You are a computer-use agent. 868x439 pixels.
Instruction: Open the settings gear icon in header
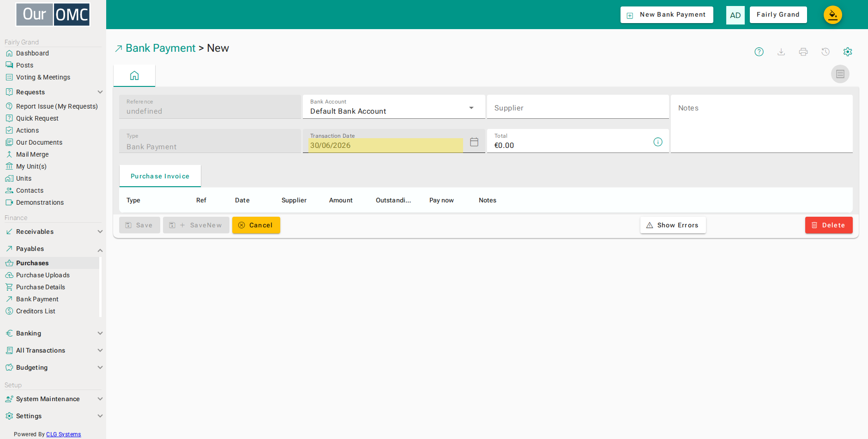tap(848, 52)
